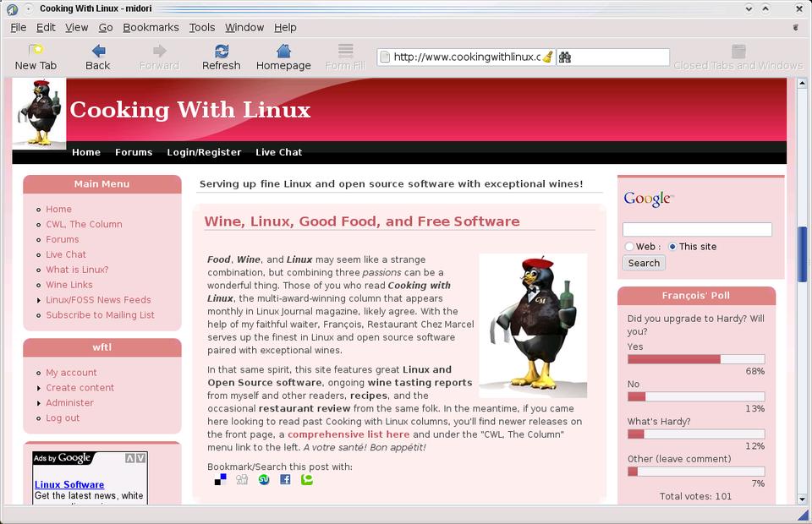Click next arrow in Google ads box

tap(140, 458)
